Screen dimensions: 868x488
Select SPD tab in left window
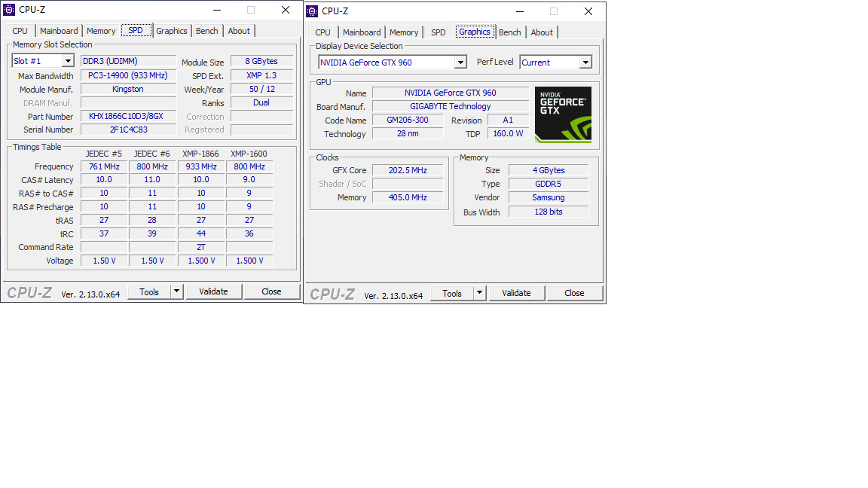pyautogui.click(x=136, y=30)
